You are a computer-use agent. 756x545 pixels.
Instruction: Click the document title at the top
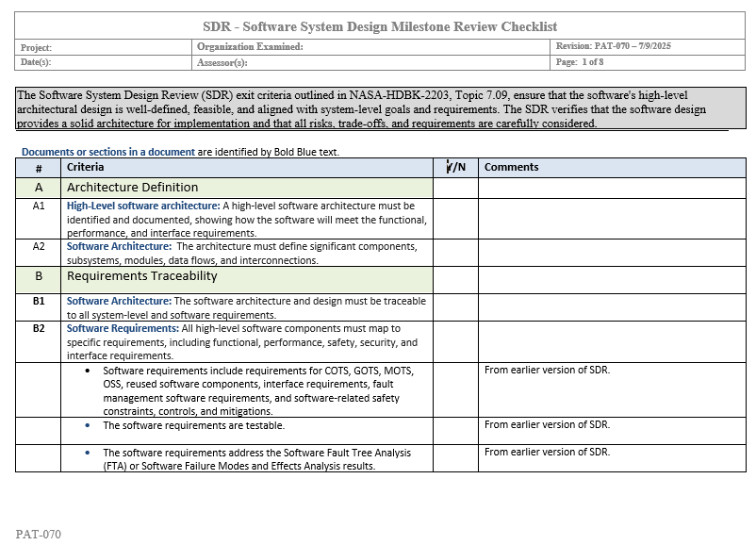pos(380,26)
